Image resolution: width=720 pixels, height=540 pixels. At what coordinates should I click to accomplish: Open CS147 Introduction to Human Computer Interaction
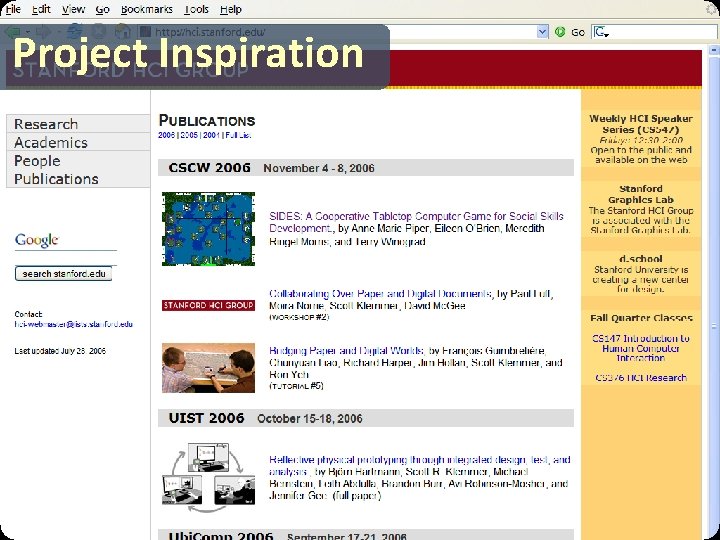click(641, 348)
